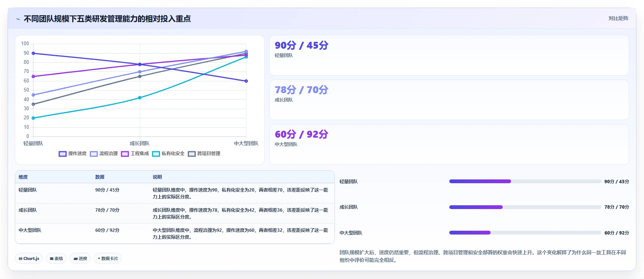The image size is (644, 279).
Task: Click 流程治理 data point at 45 for 轻量团队
Action: (x=33, y=95)
